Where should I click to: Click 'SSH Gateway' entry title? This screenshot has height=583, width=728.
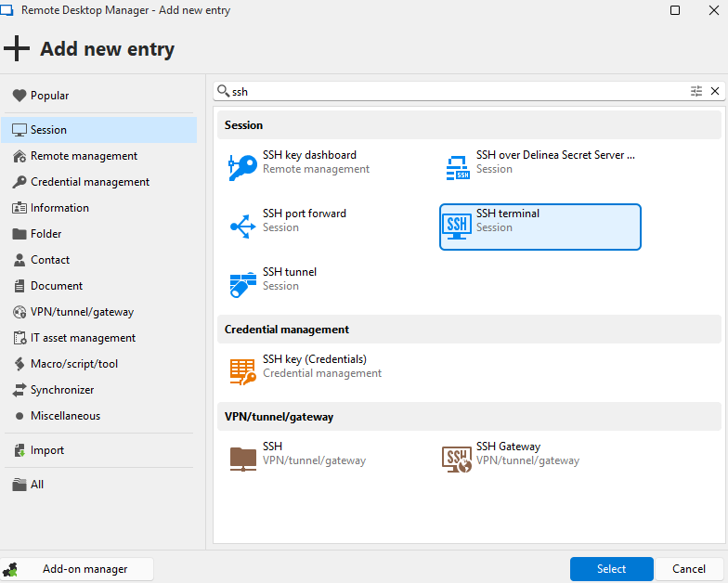(x=508, y=447)
